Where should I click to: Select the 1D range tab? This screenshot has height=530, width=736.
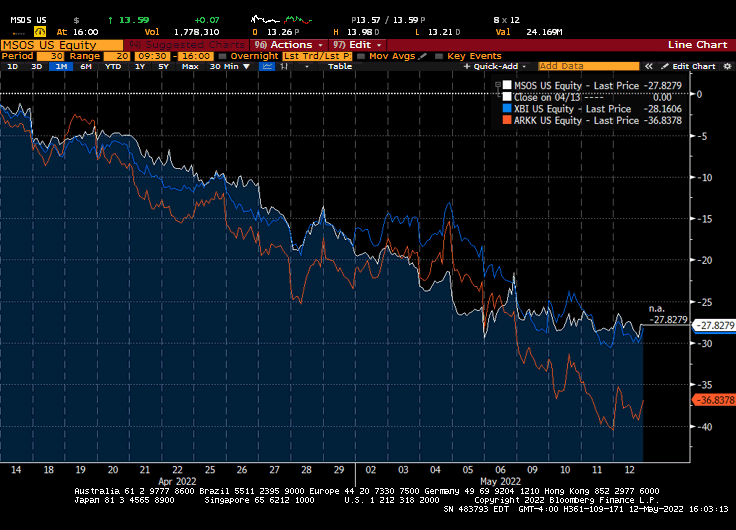[x=13, y=67]
